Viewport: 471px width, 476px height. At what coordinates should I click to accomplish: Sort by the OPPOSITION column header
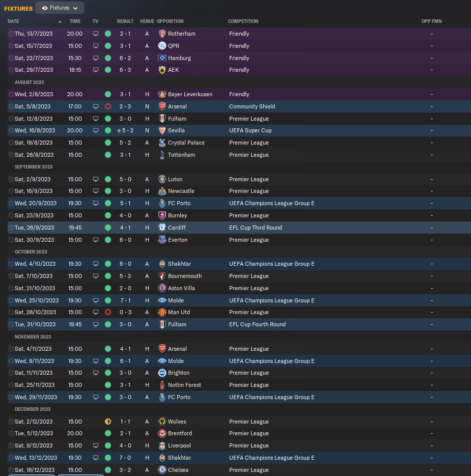(x=170, y=21)
